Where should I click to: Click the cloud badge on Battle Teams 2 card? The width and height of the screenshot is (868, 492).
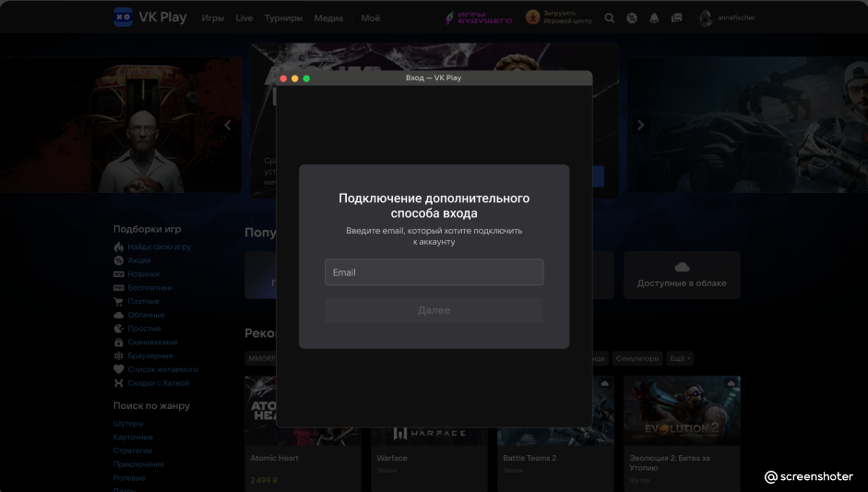pos(604,383)
